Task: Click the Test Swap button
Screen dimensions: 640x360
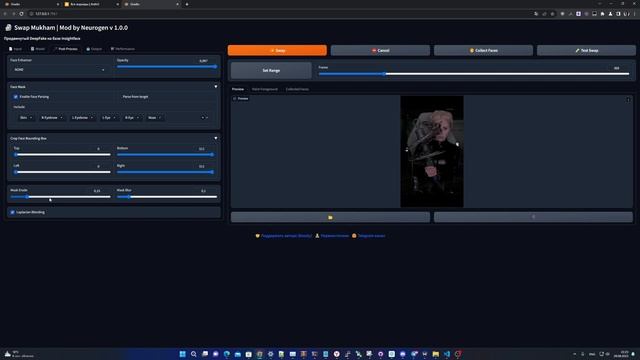Action: click(586, 50)
